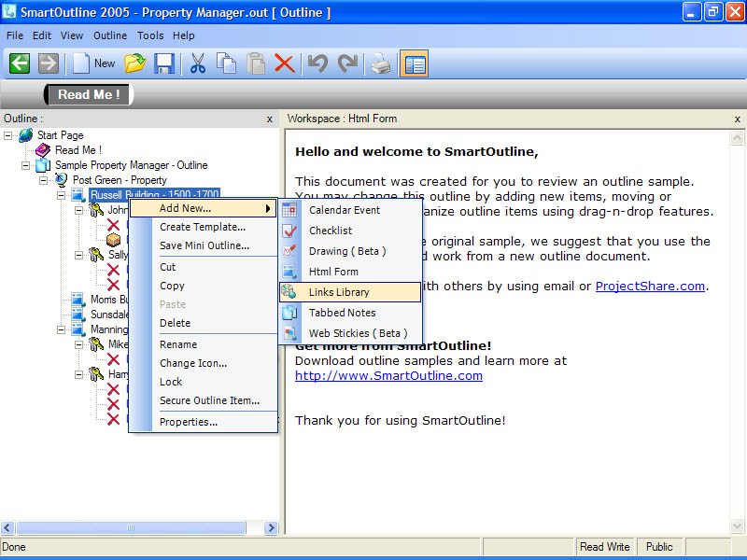Open the Edit menu
This screenshot has width=747, height=560.
coord(42,35)
